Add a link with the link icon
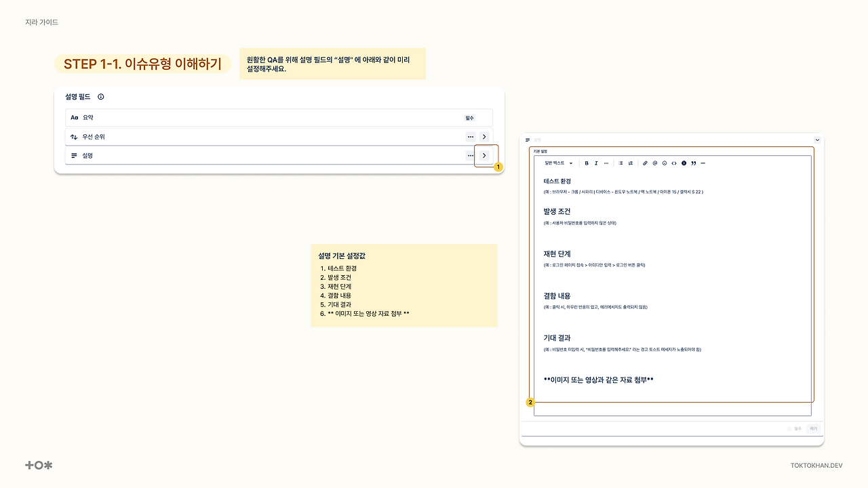Image resolution: width=868 pixels, height=488 pixels. point(645,163)
